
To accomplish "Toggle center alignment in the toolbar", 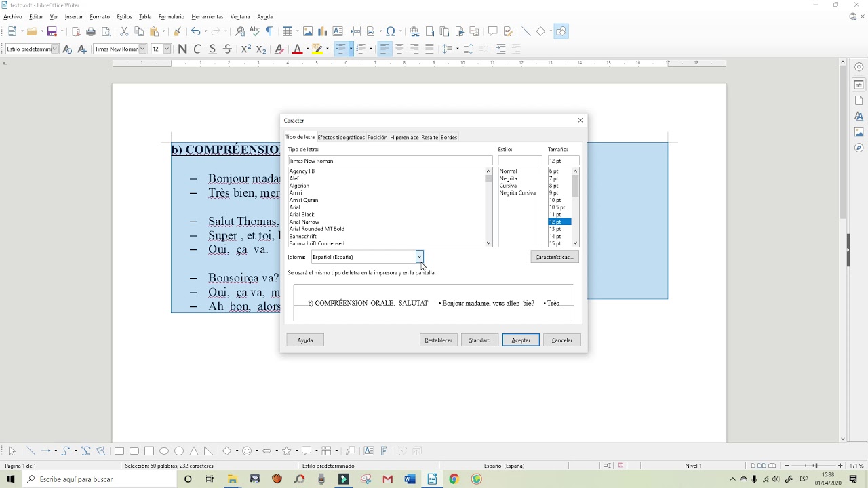I will pyautogui.click(x=399, y=49).
